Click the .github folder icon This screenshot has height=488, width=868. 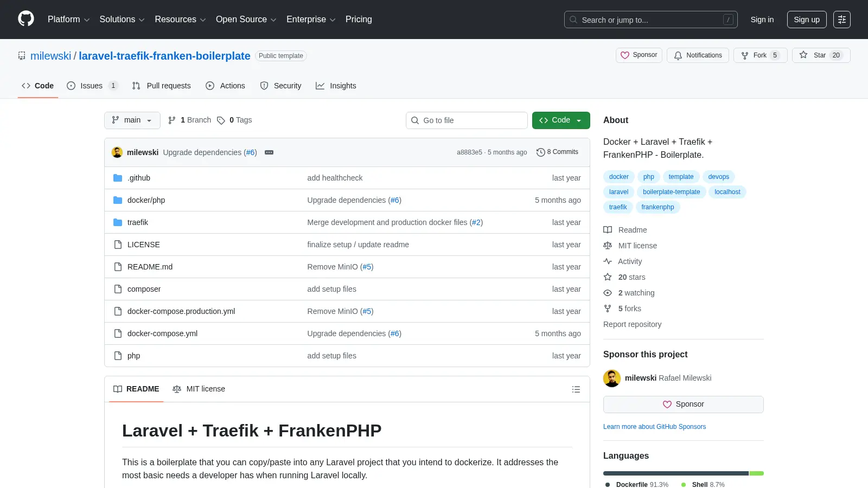click(118, 178)
